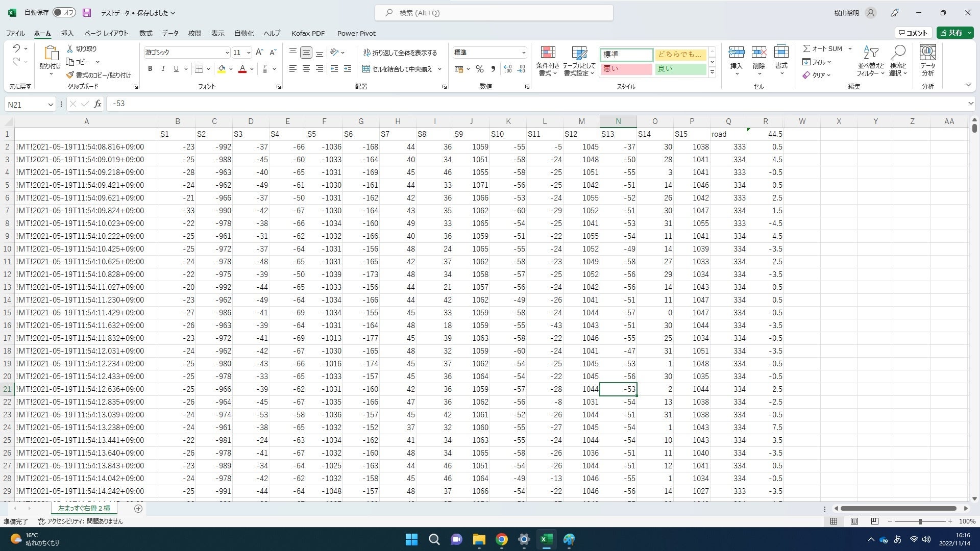Image resolution: width=980 pixels, height=551 pixels.
Task: Click the format painter brush icon
Action: click(70, 75)
